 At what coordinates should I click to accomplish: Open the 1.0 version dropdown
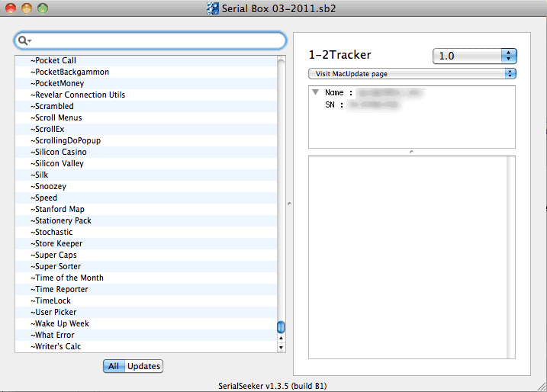[x=475, y=56]
